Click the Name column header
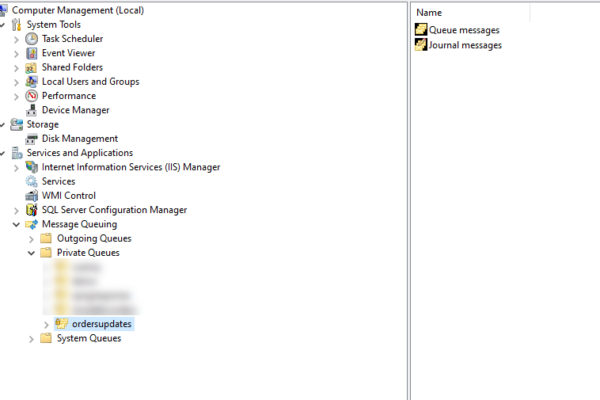 coord(429,12)
